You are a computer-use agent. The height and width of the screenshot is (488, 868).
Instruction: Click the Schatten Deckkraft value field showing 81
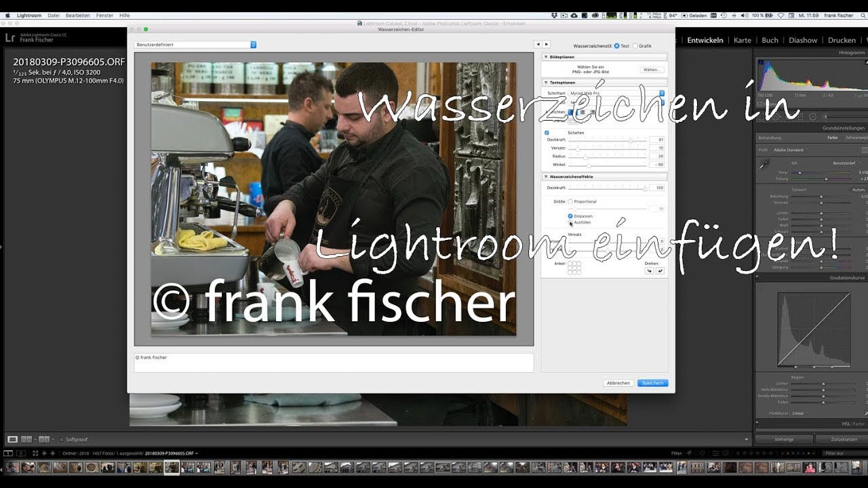(657, 140)
